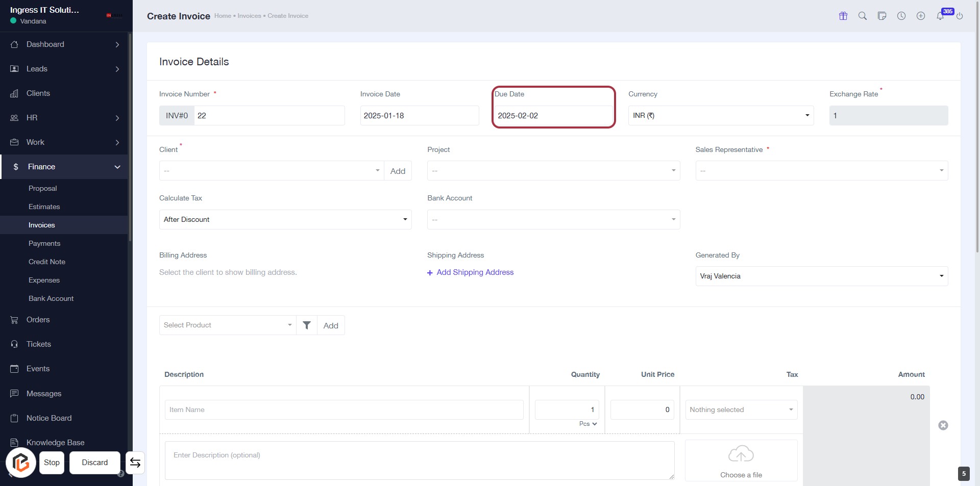Viewport: 980px width, 486px height.
Task: Open the Generated By Vraj Valencia dropdown
Action: tap(821, 276)
